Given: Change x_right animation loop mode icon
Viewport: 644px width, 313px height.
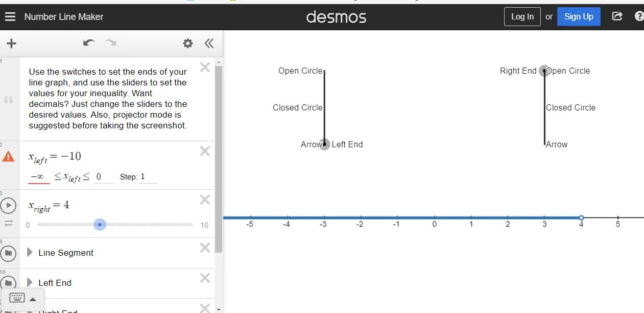Looking at the screenshot, I should click(x=9, y=223).
